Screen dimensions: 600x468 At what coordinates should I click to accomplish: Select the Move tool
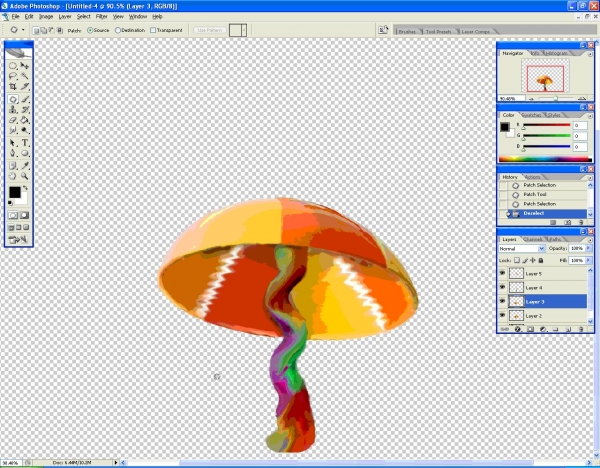[x=24, y=66]
